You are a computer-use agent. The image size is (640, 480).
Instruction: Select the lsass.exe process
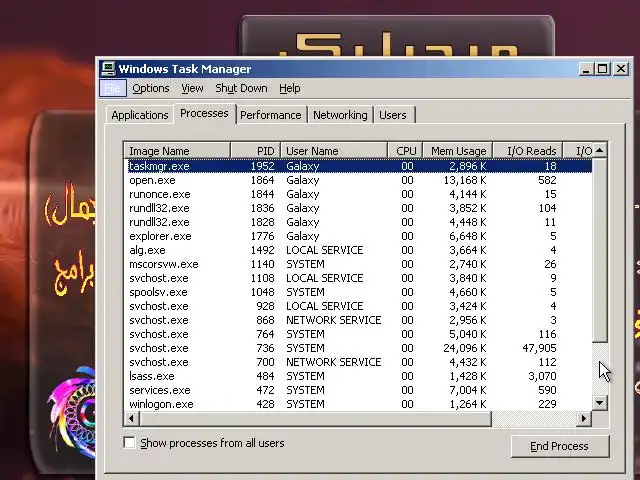coord(358,376)
